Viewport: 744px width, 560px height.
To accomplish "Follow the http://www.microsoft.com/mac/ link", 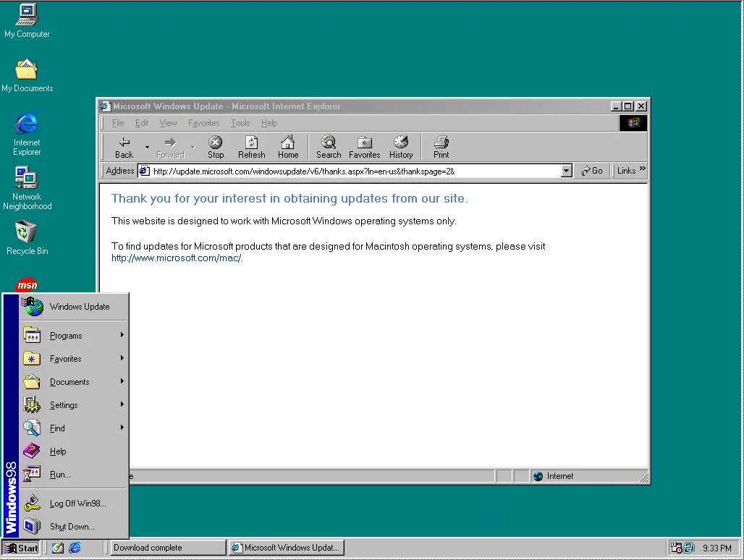I will pyautogui.click(x=176, y=258).
